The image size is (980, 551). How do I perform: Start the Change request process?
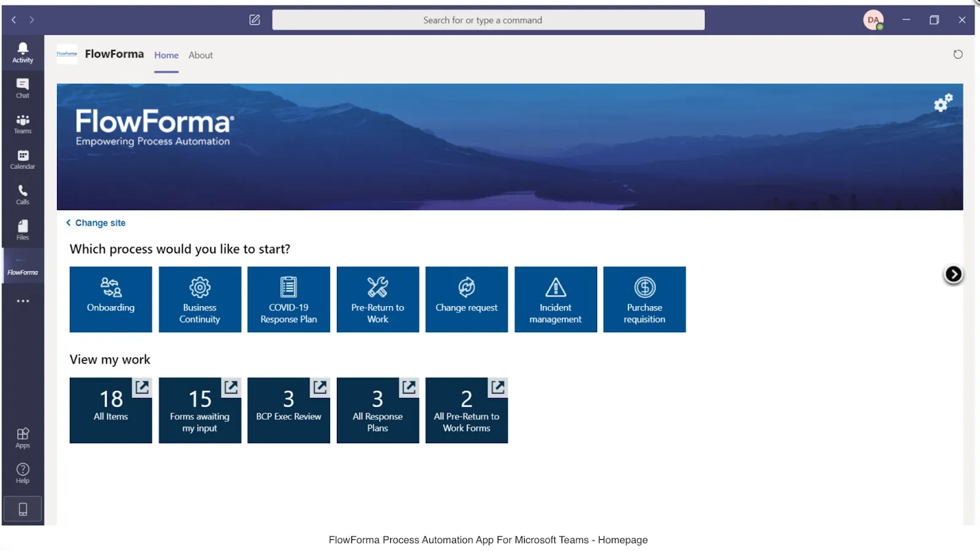click(x=467, y=299)
